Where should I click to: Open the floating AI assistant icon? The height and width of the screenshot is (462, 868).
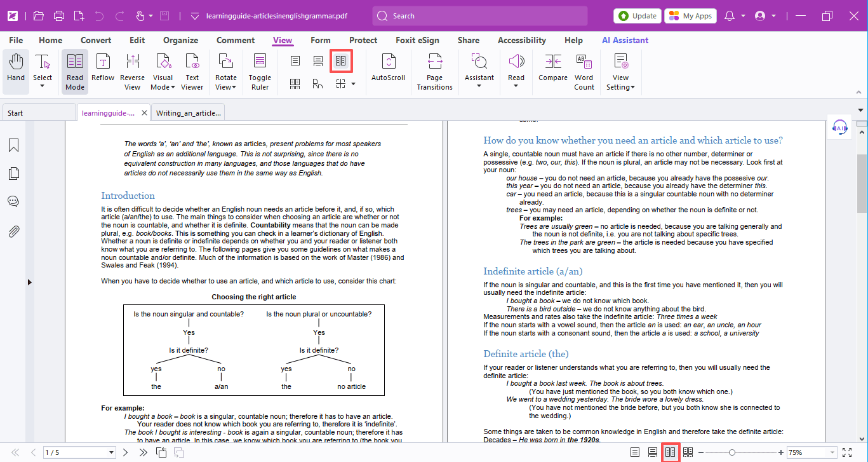(840, 127)
